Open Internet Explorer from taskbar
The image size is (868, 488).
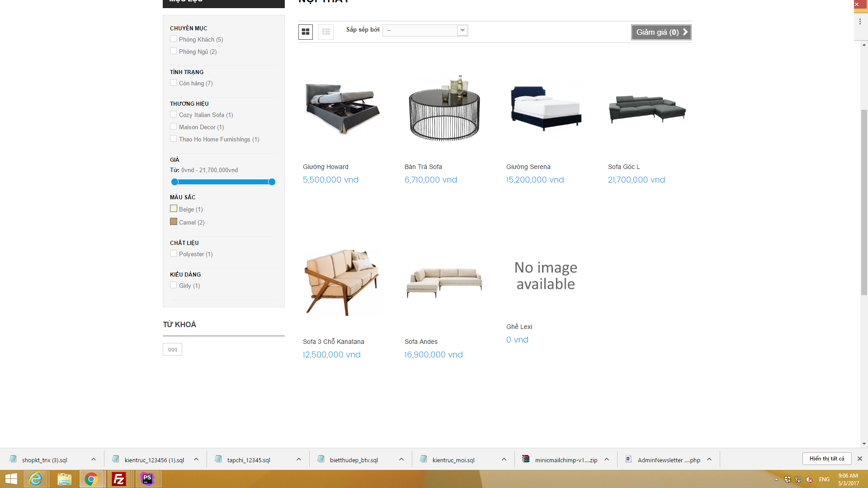click(x=35, y=479)
